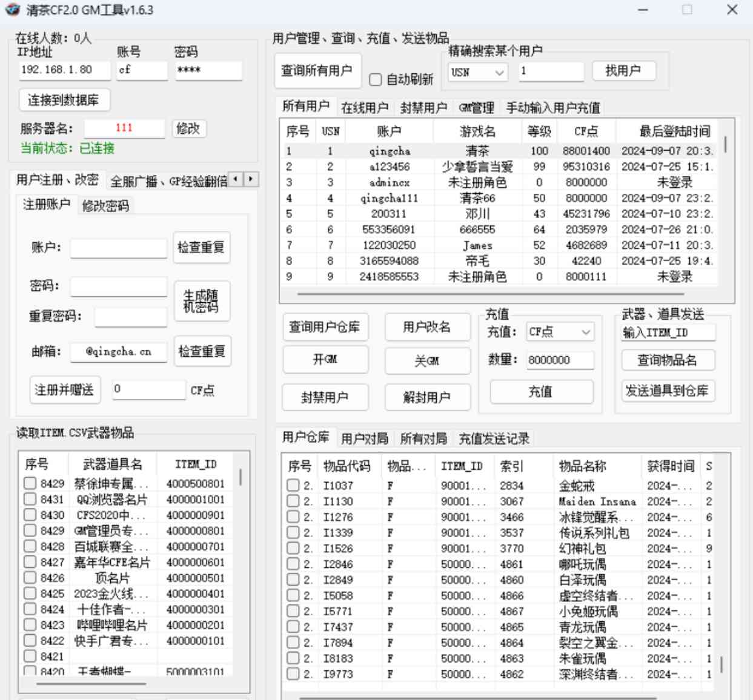Click the 输入ITEM_ID input field
The image size is (753, 700).
click(x=668, y=332)
